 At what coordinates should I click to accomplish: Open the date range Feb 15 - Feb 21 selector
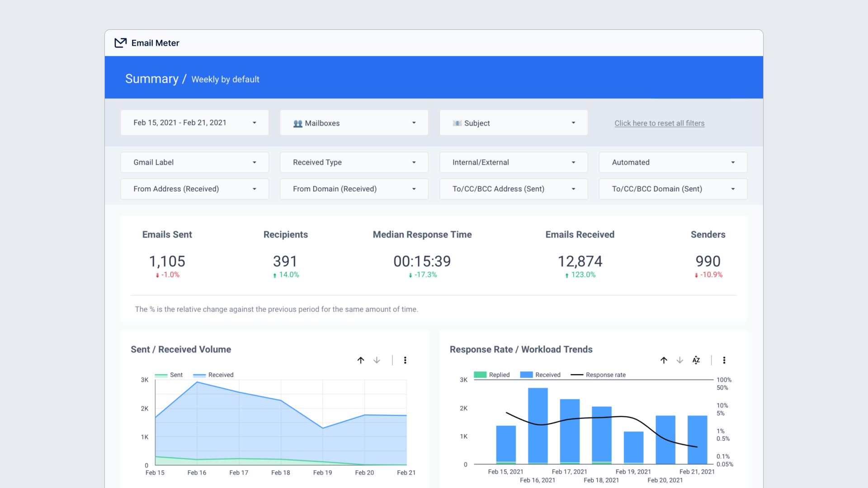(x=194, y=122)
